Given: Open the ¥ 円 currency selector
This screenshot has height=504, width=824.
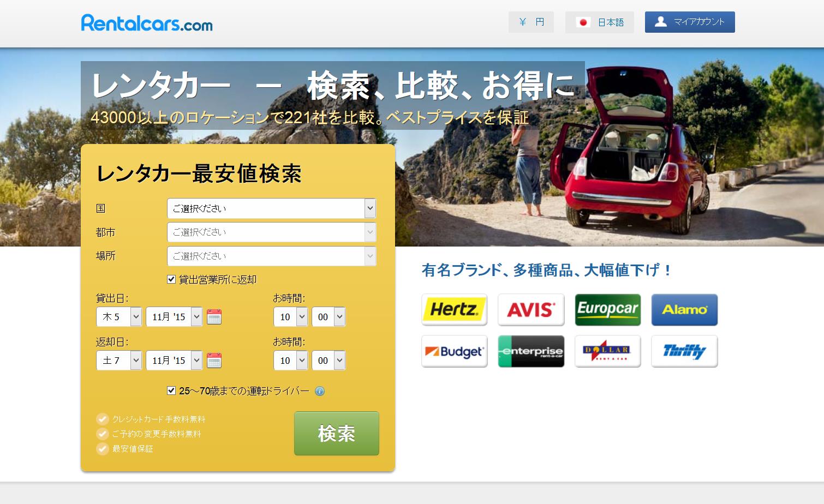Looking at the screenshot, I should (531, 22).
